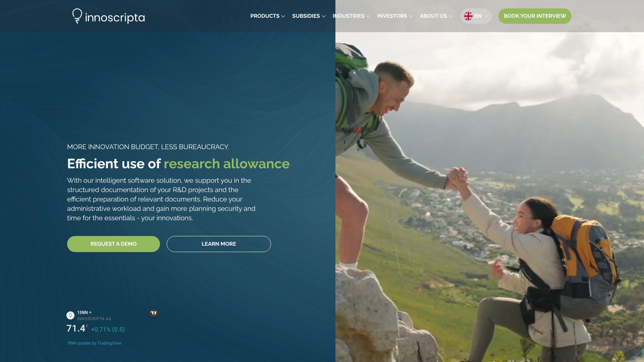Screen dimensions: 644x362
Task: Expand the Industries dropdown chevron
Action: pyautogui.click(x=368, y=16)
